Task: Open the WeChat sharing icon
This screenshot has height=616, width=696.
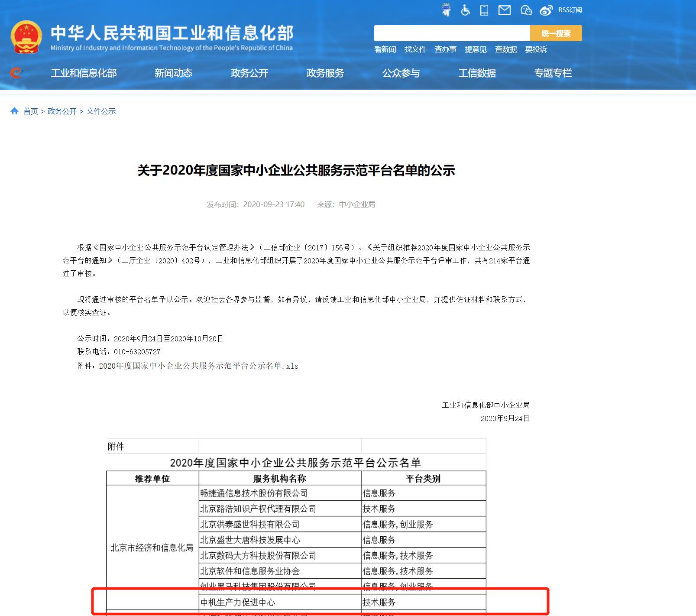Action: pyautogui.click(x=526, y=10)
